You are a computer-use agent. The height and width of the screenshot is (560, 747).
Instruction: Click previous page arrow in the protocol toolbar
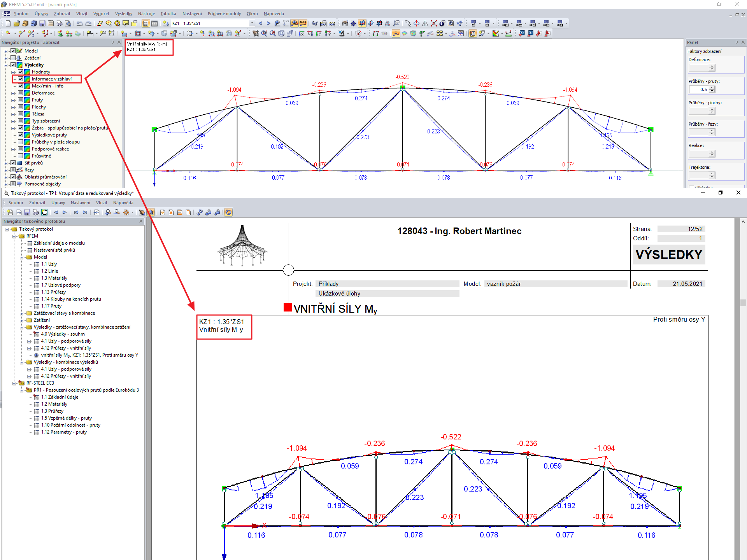pos(56,212)
